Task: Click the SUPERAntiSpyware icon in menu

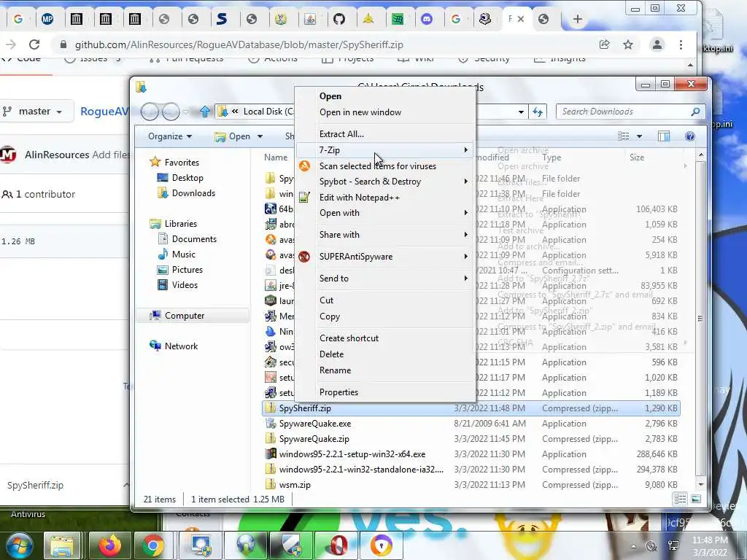Action: (x=304, y=257)
